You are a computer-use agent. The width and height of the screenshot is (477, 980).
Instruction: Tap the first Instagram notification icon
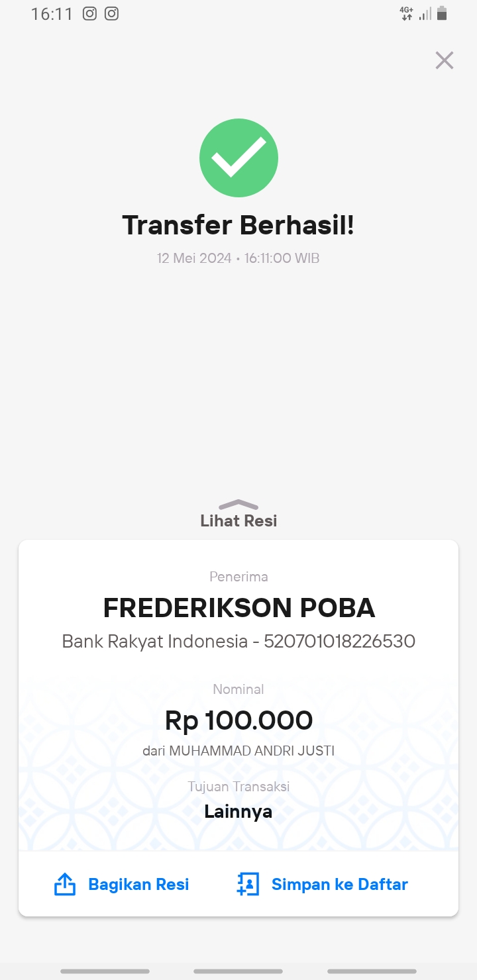click(89, 13)
